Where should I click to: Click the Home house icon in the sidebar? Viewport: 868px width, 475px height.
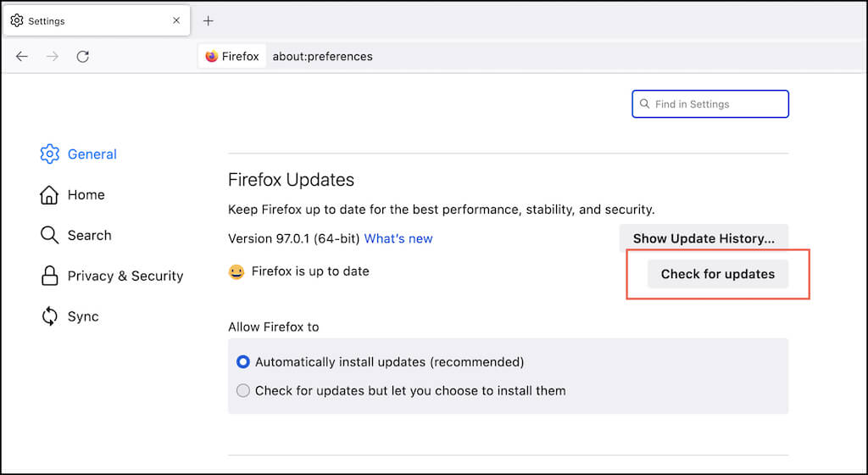coord(50,195)
